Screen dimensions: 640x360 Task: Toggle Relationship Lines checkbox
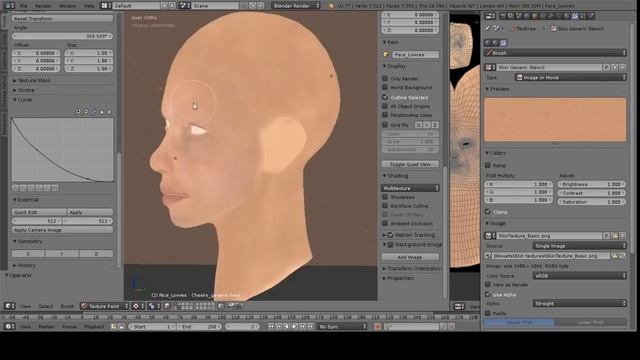385,115
